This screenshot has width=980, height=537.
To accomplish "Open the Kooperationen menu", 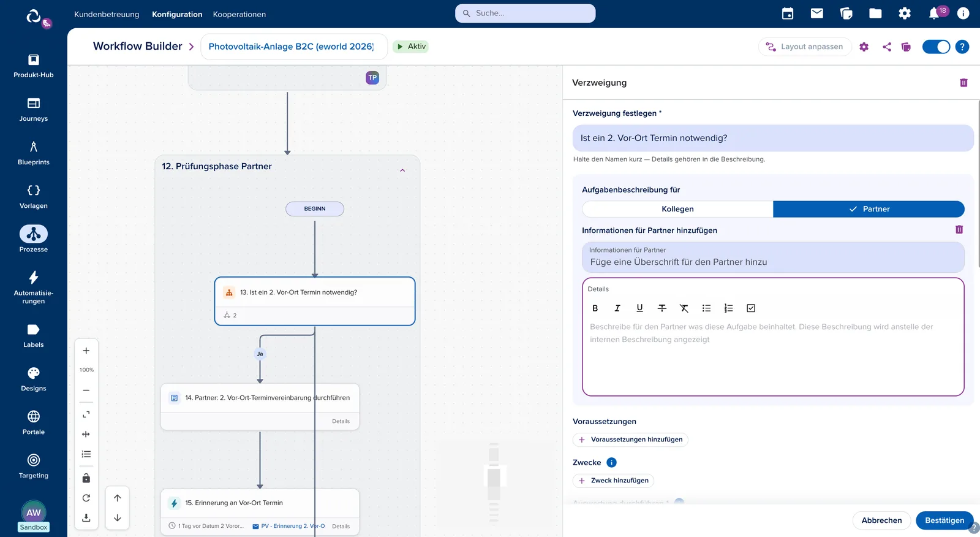I will 239,14.
